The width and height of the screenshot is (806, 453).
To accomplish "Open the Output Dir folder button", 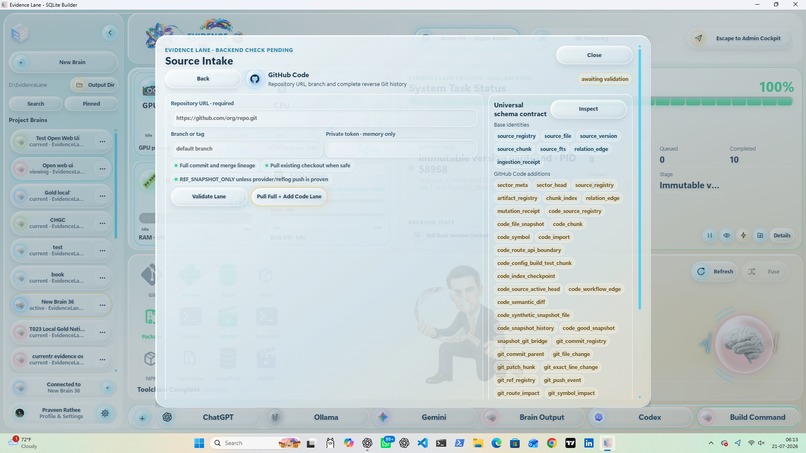I will (95, 85).
